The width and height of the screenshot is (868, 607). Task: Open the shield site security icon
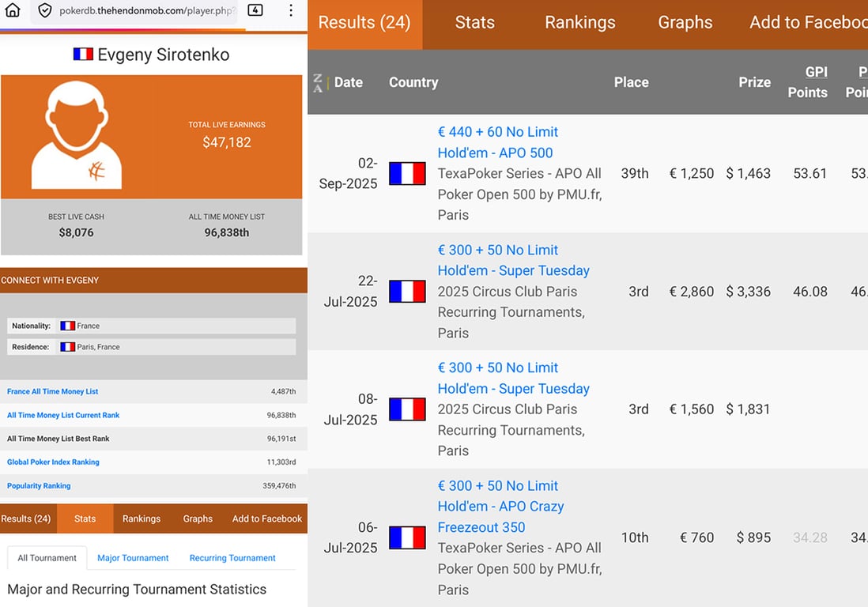point(45,10)
